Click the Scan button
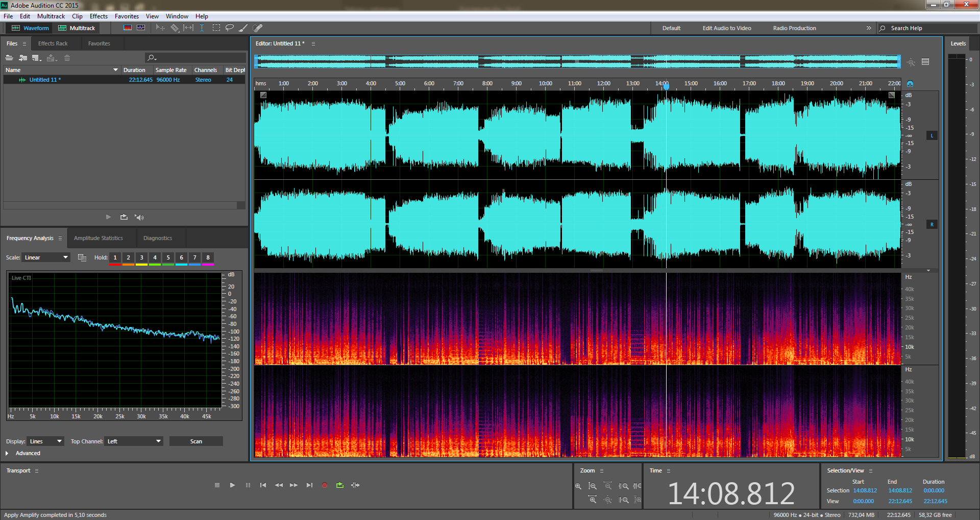980x520 pixels. coord(196,441)
